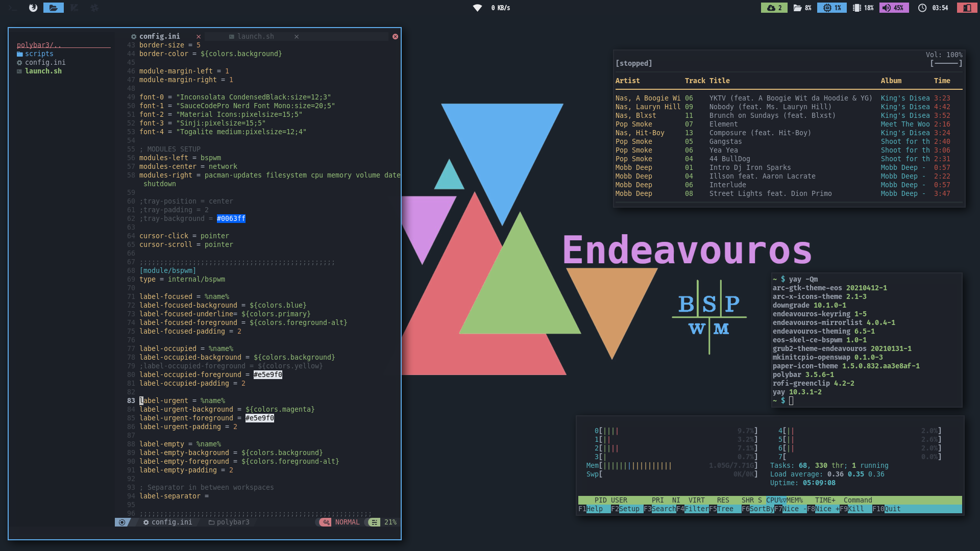Expand the scripts folder in file tree
The height and width of the screenshot is (551, 980).
(x=35, y=54)
